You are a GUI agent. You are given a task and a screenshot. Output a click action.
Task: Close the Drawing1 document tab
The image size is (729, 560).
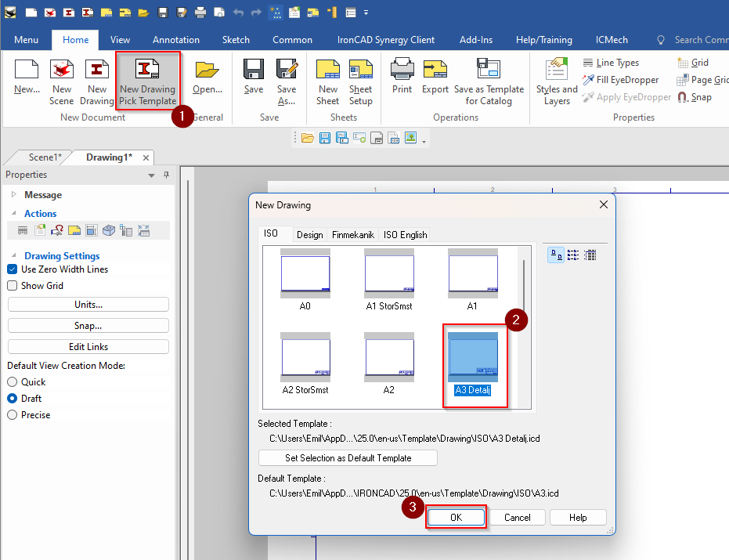tap(146, 157)
